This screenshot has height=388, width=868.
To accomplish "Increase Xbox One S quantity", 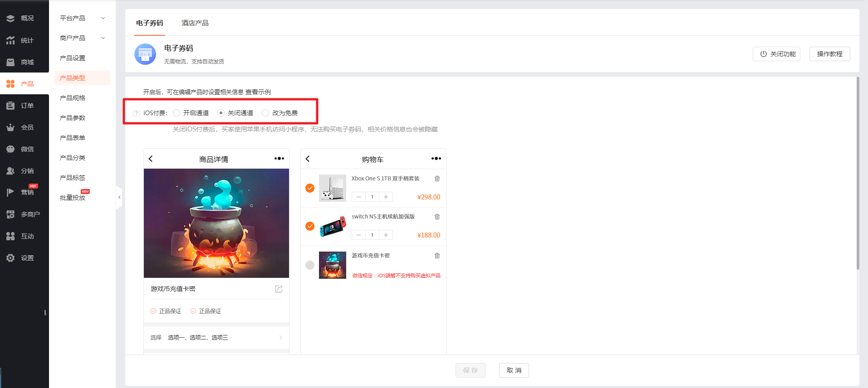I will click(x=386, y=197).
